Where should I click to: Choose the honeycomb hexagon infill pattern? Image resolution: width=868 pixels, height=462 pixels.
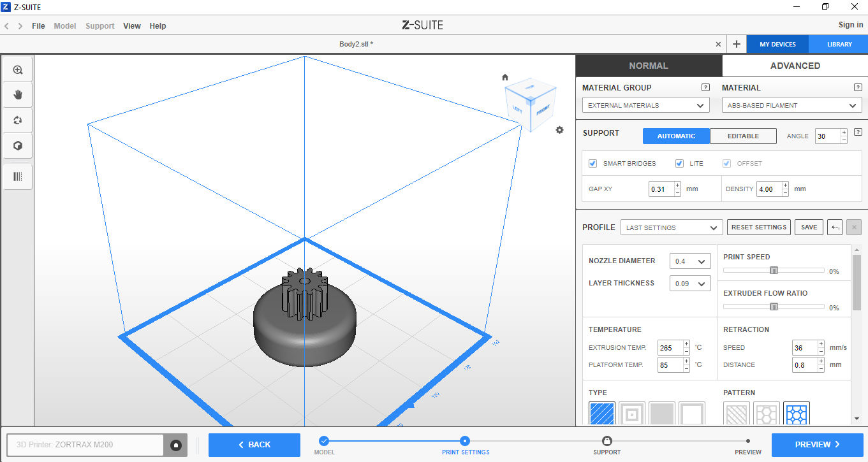tap(767, 414)
